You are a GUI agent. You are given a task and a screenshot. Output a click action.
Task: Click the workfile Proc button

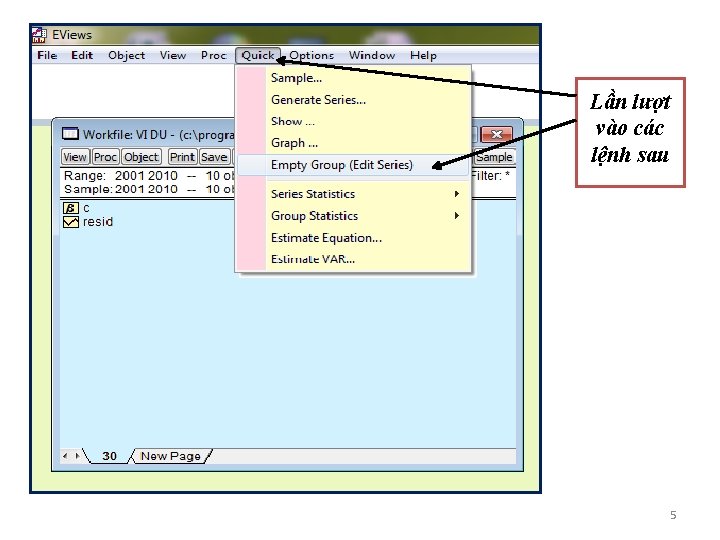click(105, 157)
